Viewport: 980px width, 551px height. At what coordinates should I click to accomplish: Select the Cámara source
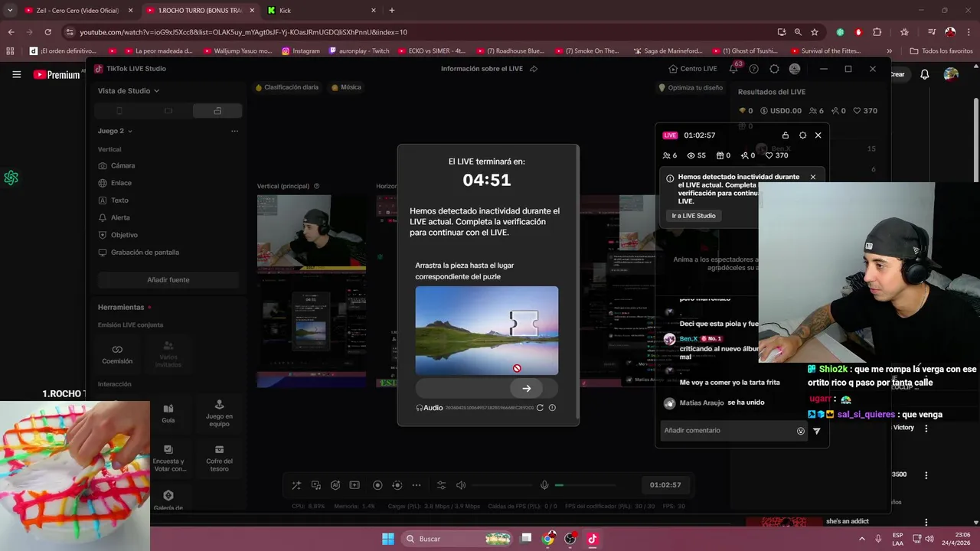point(117,165)
